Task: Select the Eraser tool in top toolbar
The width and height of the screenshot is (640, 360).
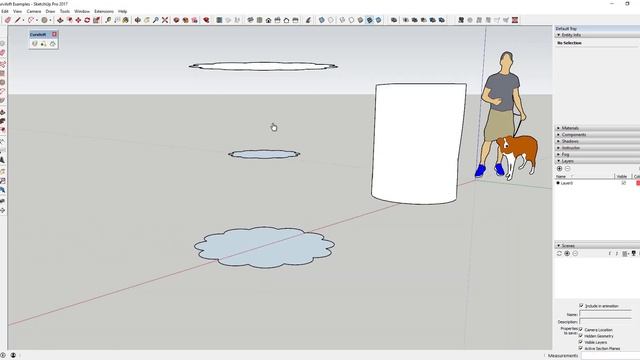Action: [8, 20]
